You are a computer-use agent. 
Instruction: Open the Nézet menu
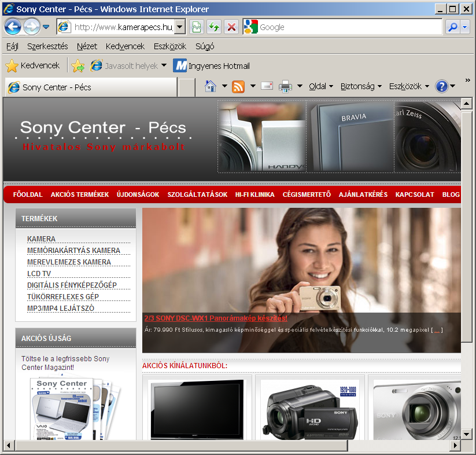tap(87, 46)
